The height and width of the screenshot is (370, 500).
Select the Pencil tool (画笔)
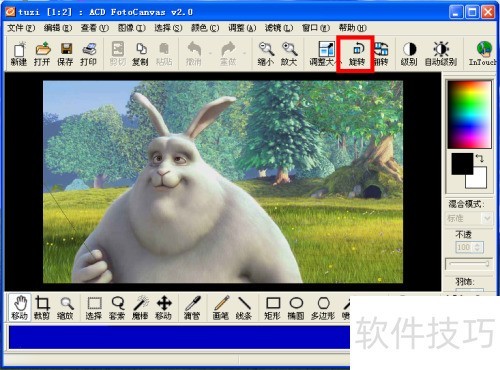[221, 308]
